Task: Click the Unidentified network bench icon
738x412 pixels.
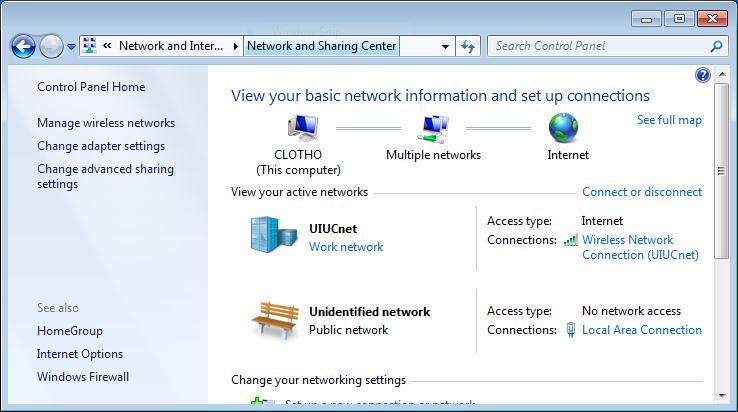Action: 273,320
